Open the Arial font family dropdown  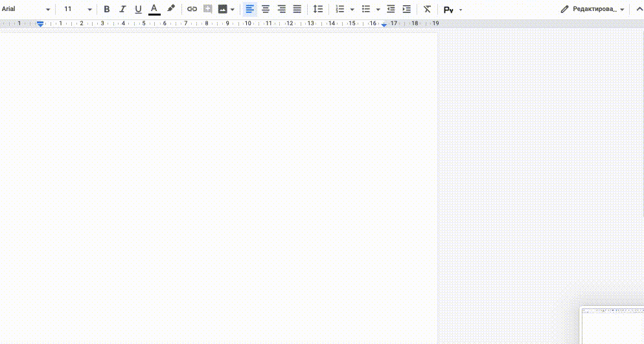pyautogui.click(x=26, y=9)
